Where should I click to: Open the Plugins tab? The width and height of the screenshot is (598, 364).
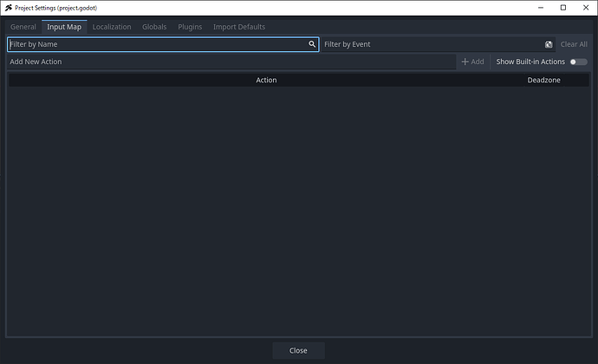pos(190,27)
